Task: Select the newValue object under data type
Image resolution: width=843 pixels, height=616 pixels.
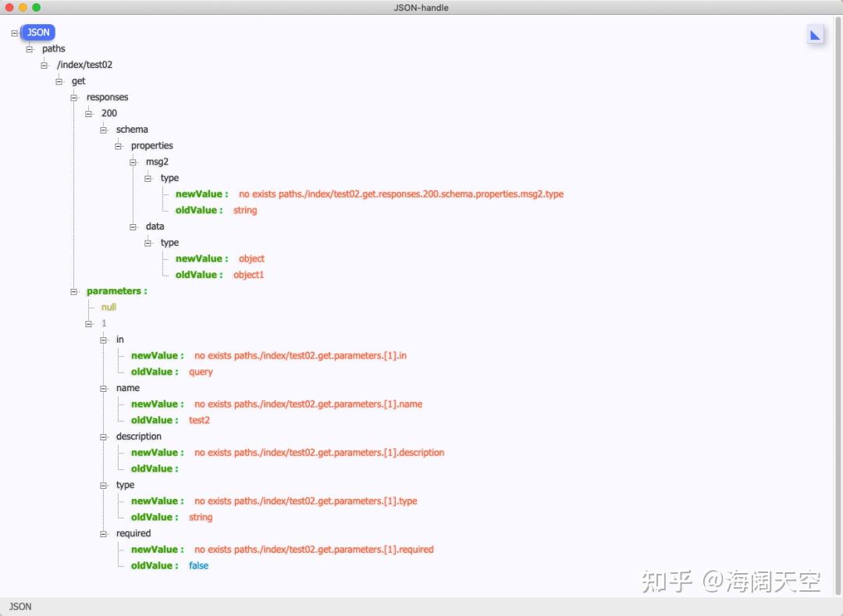Action: tap(251, 258)
